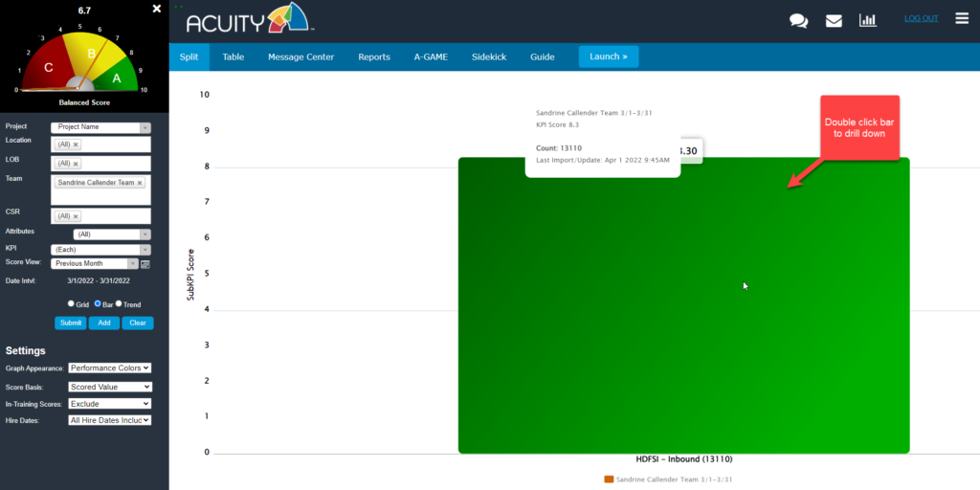Viewport: 980px width, 490px height.
Task: Open the hamburger menu
Action: [x=961, y=18]
